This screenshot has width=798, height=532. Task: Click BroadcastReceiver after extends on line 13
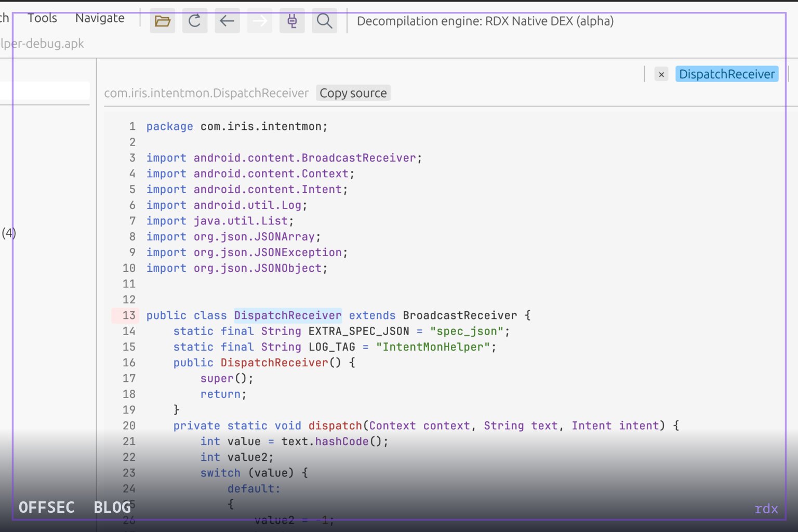[460, 315]
